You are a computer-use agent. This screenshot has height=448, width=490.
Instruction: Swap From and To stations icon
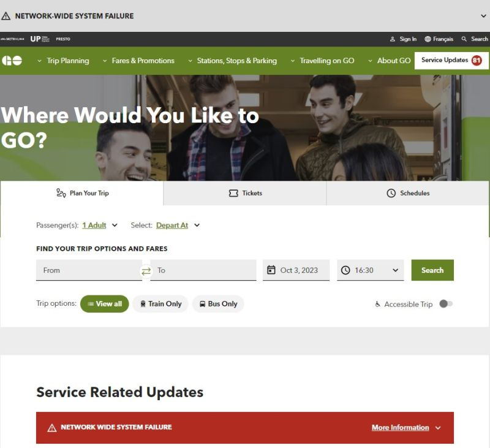tap(146, 271)
